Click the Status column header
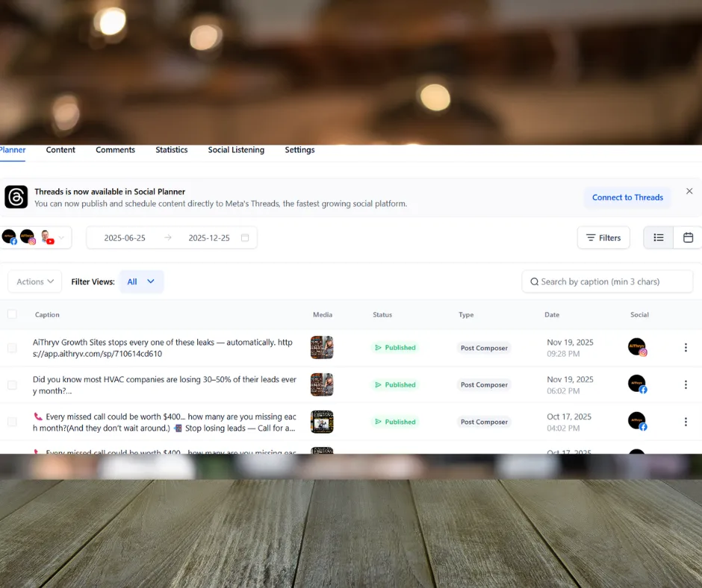 pos(382,315)
